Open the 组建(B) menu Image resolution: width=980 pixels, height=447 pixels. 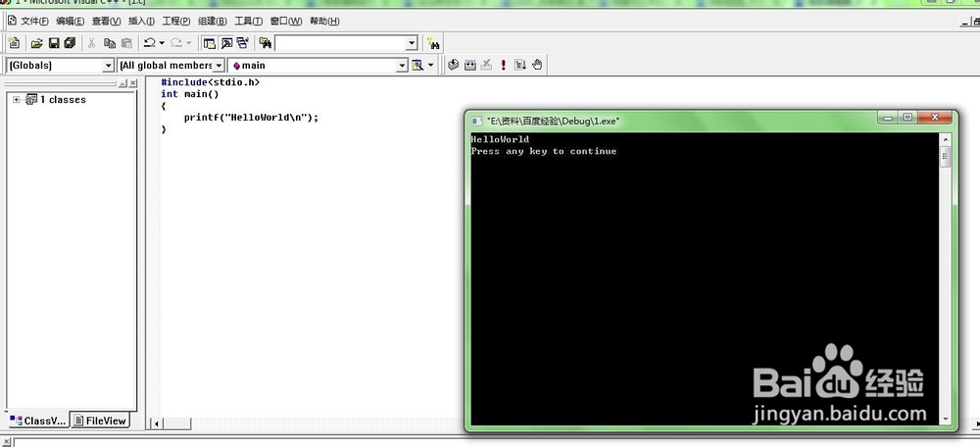click(x=213, y=22)
